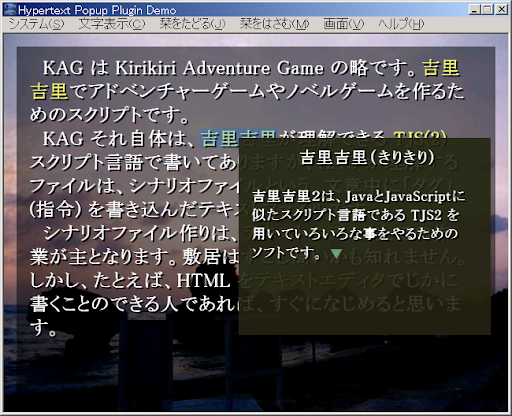Viewport: 512px width, 416px height.
Task: Click the yellow 吉里 link ending the first line
Action: click(x=441, y=68)
